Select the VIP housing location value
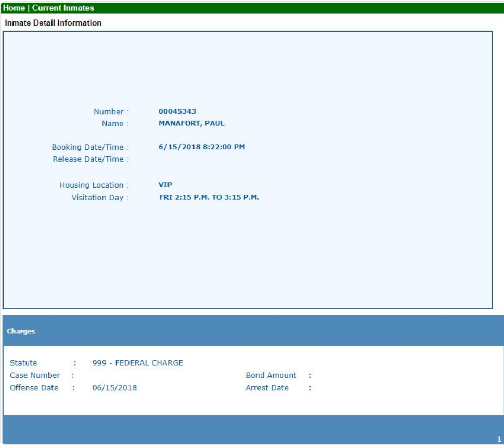Viewport: 504px width, 446px height. coord(165,185)
